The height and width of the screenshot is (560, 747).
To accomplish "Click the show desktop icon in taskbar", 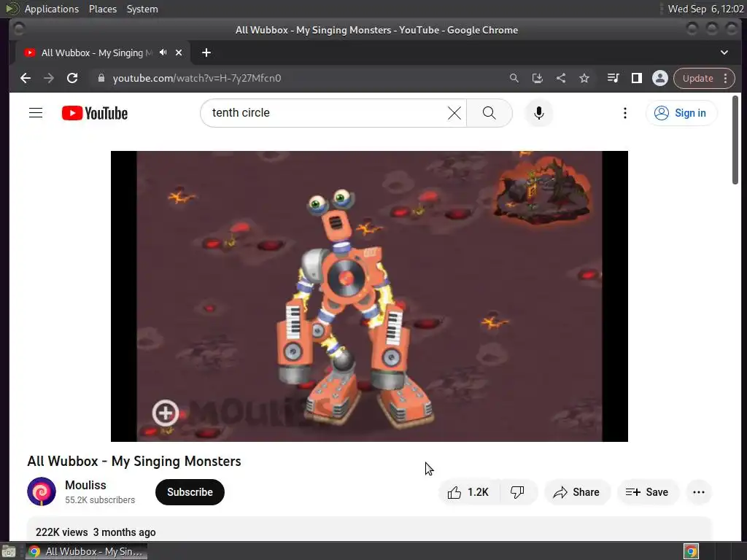I will tap(9, 551).
